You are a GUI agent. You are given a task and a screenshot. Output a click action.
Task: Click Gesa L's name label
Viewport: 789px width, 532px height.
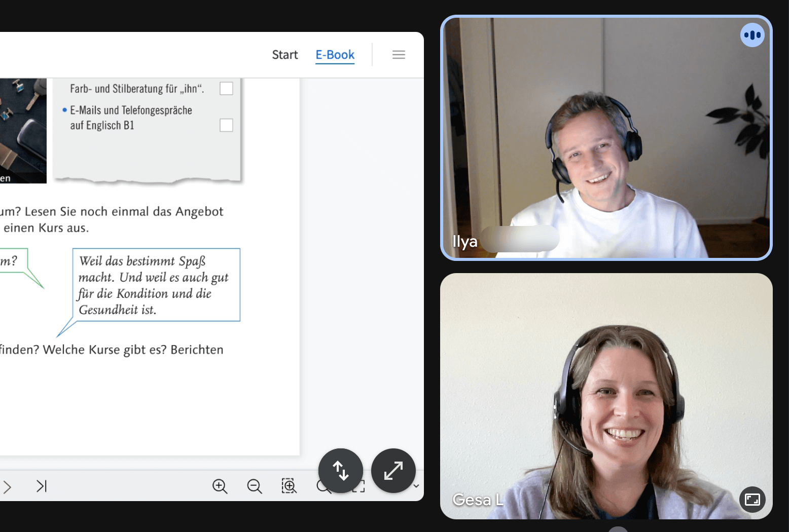coord(477,499)
